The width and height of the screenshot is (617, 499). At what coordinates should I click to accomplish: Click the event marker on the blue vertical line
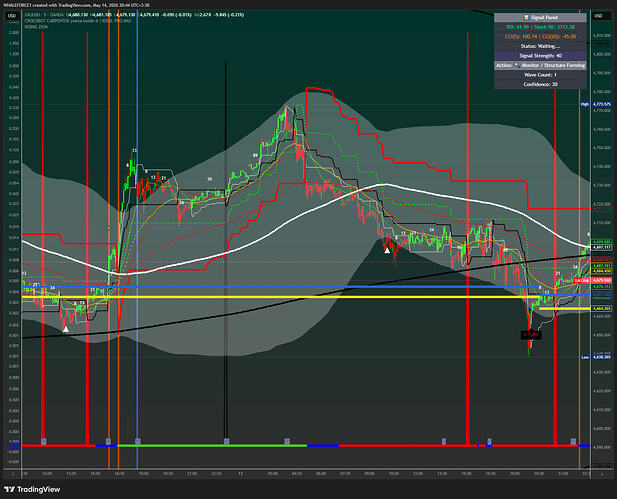(138, 442)
